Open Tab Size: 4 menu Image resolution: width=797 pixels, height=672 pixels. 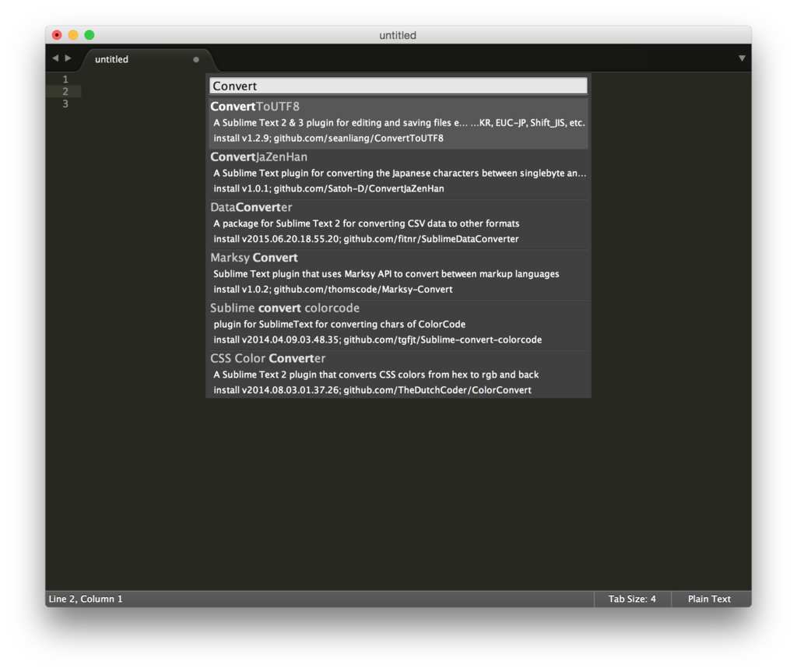coord(632,599)
